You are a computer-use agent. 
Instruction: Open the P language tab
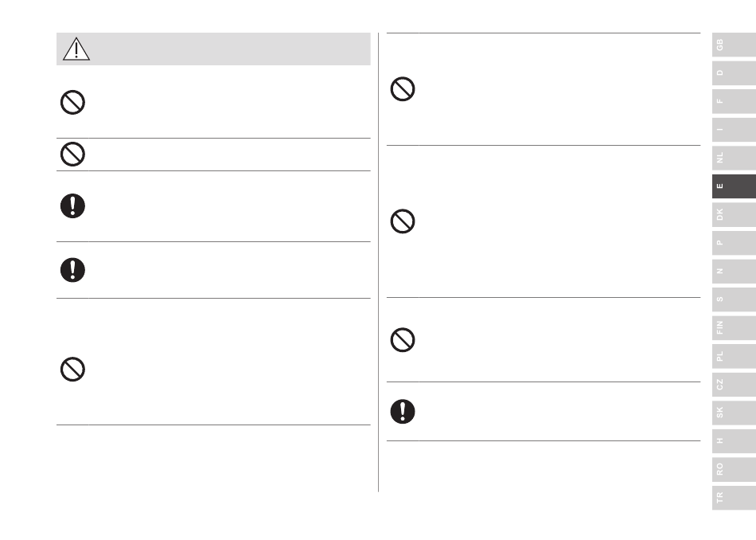(x=734, y=243)
